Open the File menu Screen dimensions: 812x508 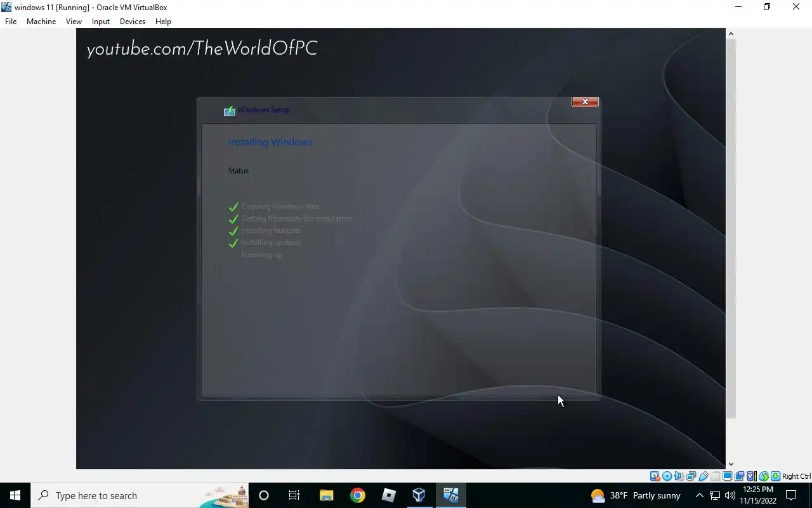coord(11,21)
